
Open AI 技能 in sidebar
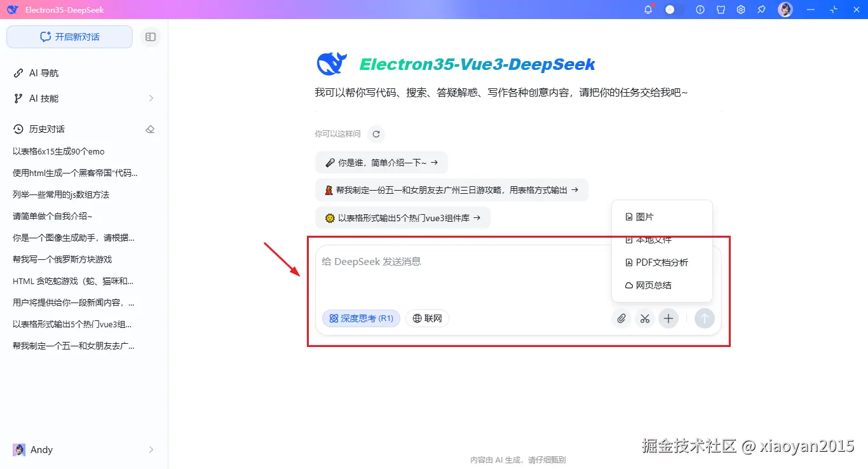[84, 99]
